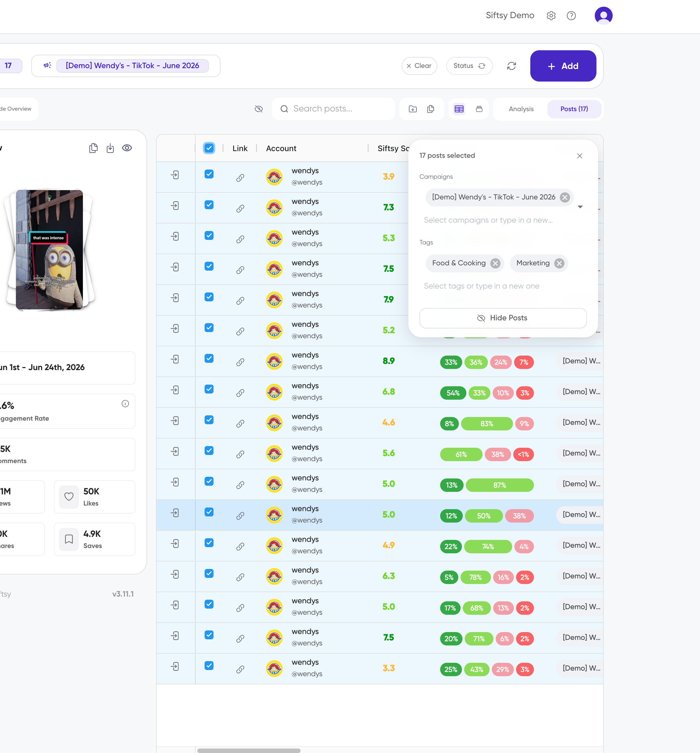The height and width of the screenshot is (753, 700).
Task: Click the Search posts field
Action: click(x=333, y=109)
